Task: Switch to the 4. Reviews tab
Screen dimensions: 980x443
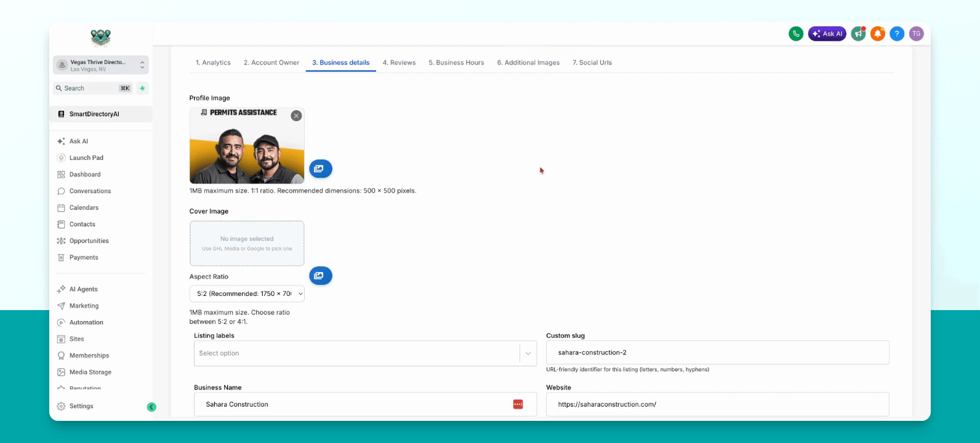Action: [399, 63]
